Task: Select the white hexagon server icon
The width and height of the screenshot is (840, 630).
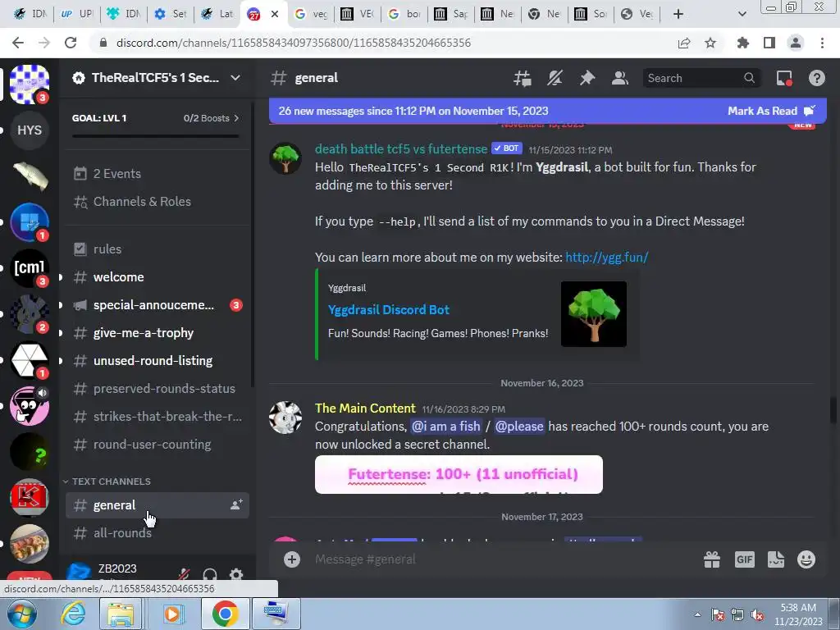Action: pos(30,360)
